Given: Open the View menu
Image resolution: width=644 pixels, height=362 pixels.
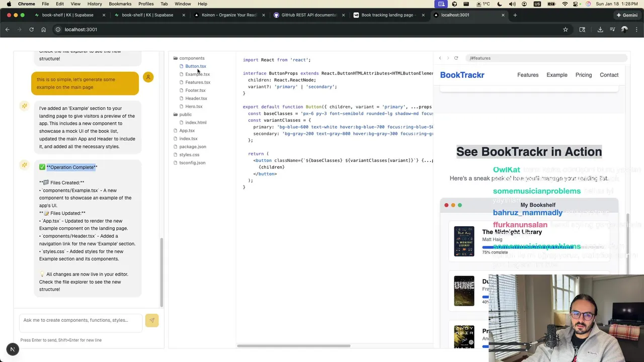Looking at the screenshot, I should 75,4.
